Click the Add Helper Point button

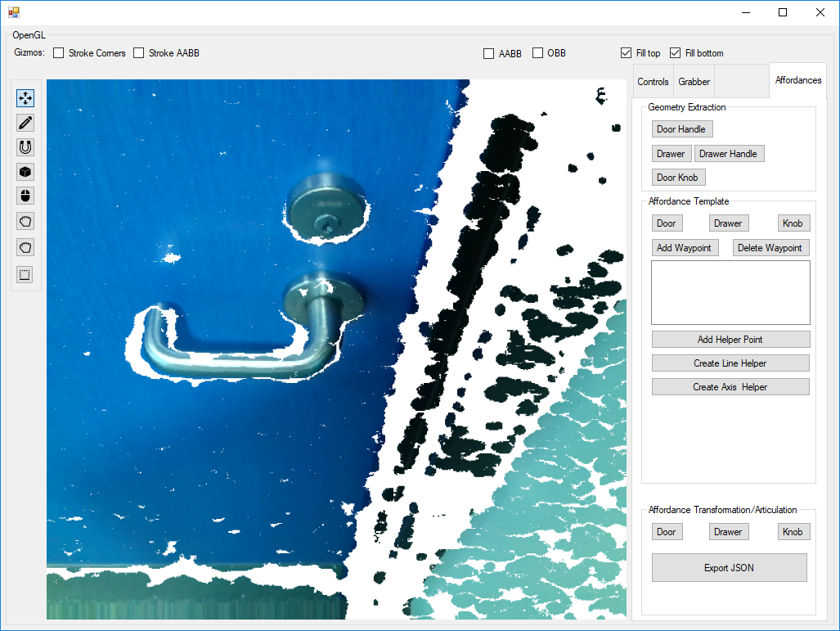click(x=730, y=340)
